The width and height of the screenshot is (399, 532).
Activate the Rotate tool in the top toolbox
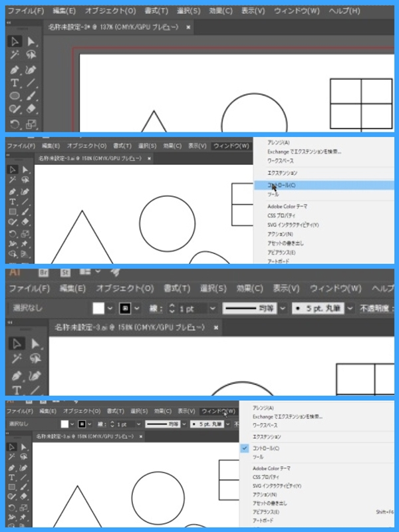pyautogui.click(x=14, y=124)
